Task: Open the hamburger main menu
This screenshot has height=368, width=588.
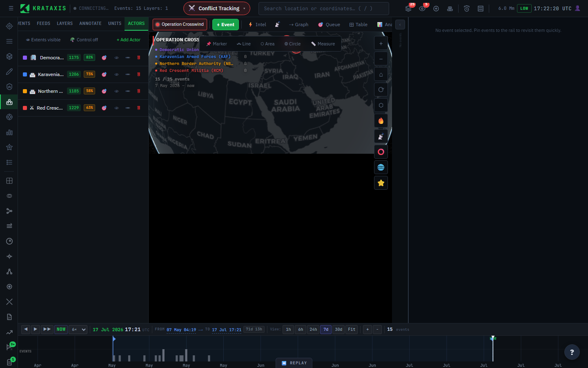Action: (11, 8)
